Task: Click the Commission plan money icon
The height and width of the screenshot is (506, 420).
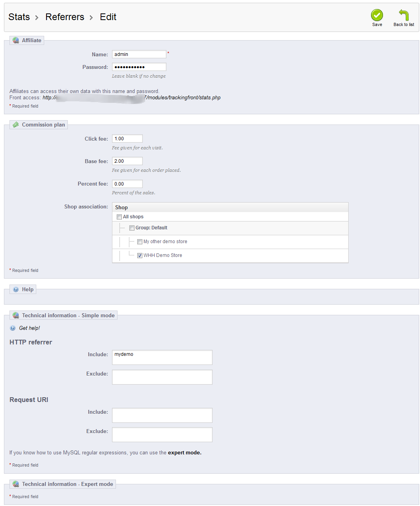Action: pyautogui.click(x=16, y=125)
